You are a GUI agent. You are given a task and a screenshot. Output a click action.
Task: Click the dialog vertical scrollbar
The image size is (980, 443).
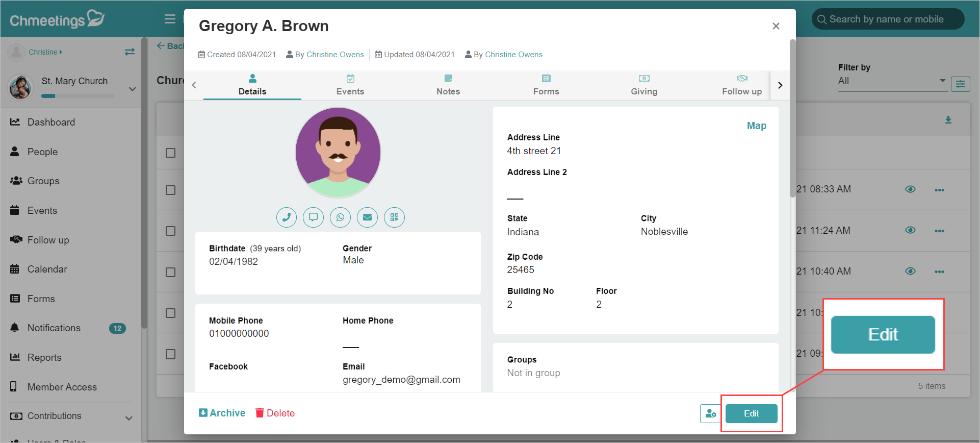792,118
